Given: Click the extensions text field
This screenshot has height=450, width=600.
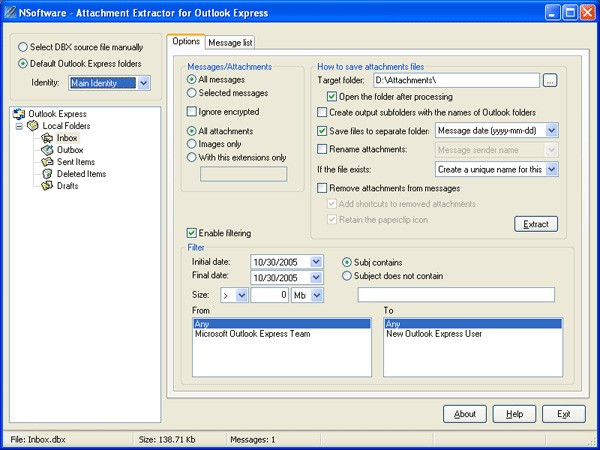Looking at the screenshot, I should [243, 174].
